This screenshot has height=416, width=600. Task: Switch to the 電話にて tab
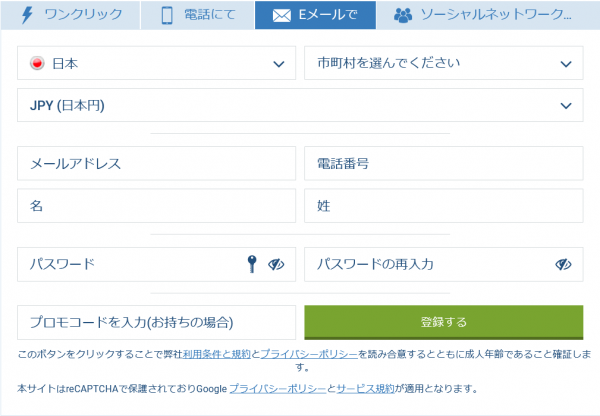click(197, 15)
